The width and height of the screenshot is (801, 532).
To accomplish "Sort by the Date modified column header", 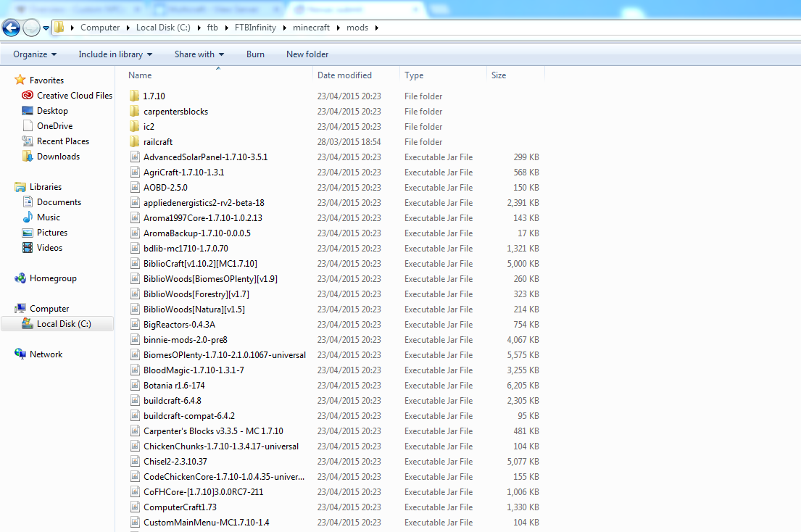I will [344, 75].
